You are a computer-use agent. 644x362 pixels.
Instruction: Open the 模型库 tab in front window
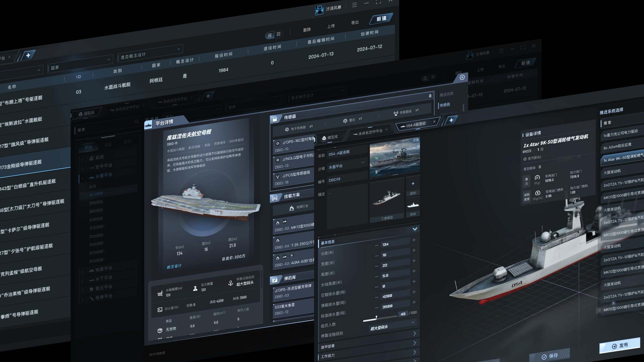[330, 137]
